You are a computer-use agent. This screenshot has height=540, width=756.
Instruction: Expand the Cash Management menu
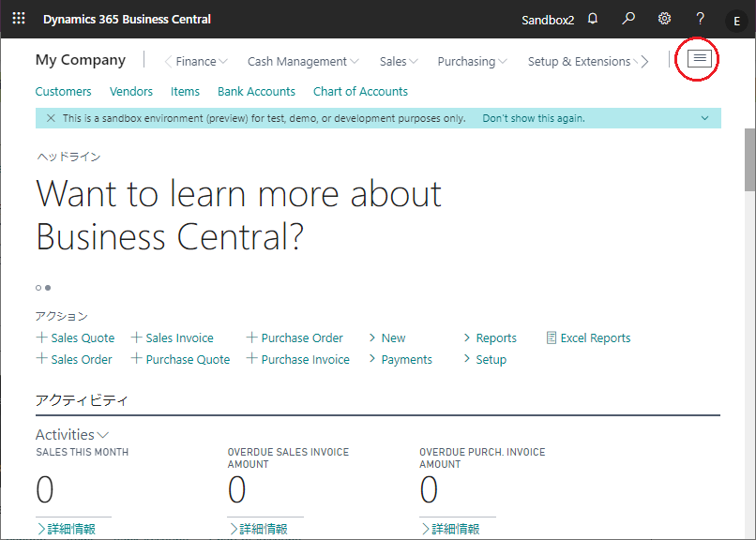[303, 62]
